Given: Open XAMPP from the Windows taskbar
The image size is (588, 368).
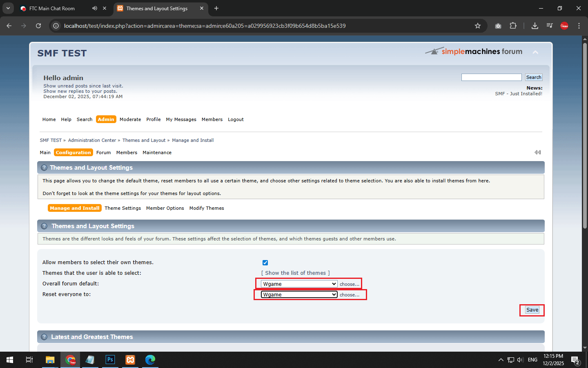Looking at the screenshot, I should pos(130,360).
